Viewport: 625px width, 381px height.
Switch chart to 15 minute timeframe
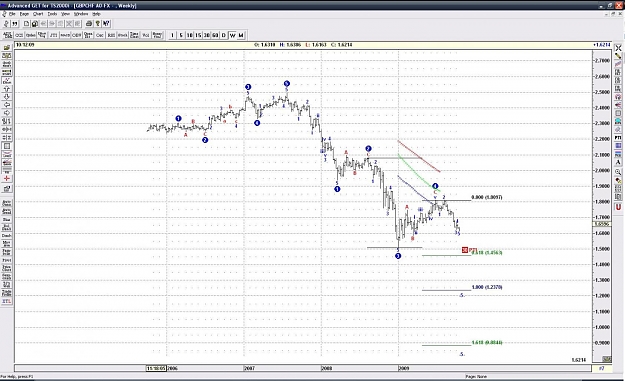198,35
